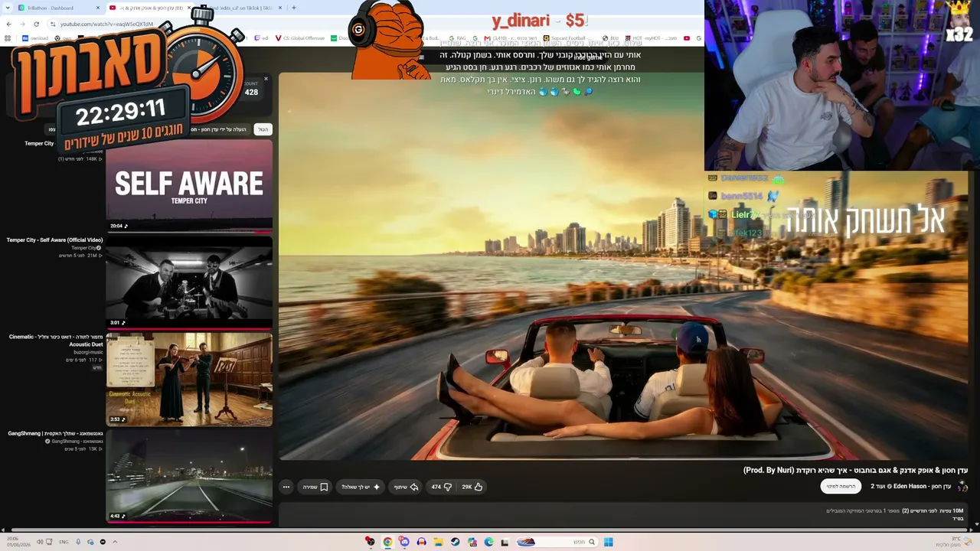Viewport: 980px width, 551px height.
Task: Open the CS: Global Offensive bookmark
Action: [x=299, y=38]
